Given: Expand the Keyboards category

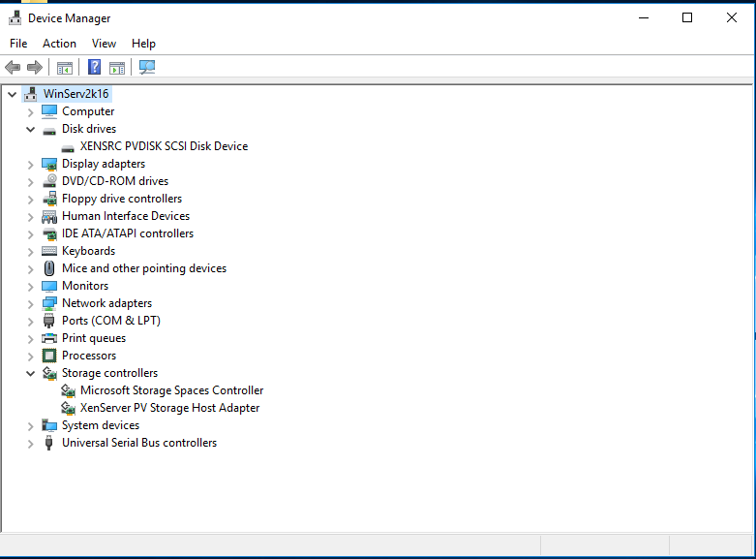Looking at the screenshot, I should 30,252.
